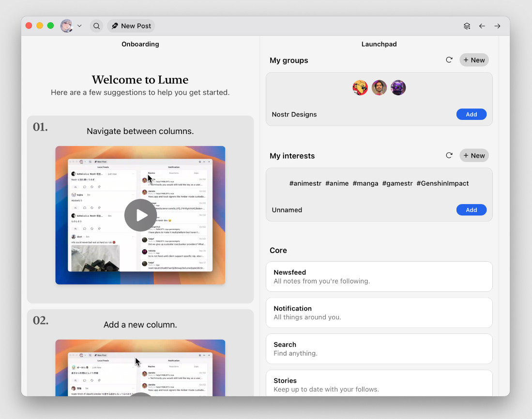Click the #gamestr hashtag

coord(397,183)
